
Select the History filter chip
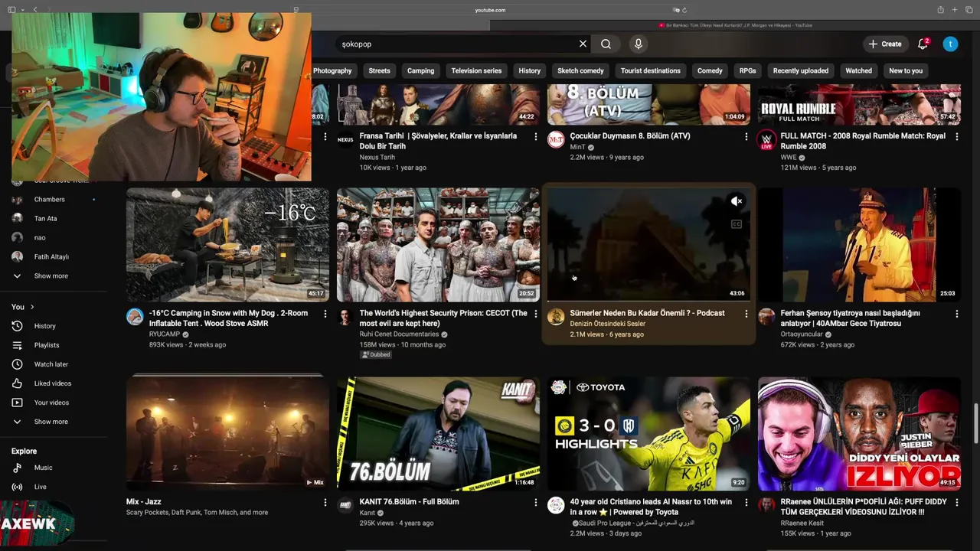point(529,70)
